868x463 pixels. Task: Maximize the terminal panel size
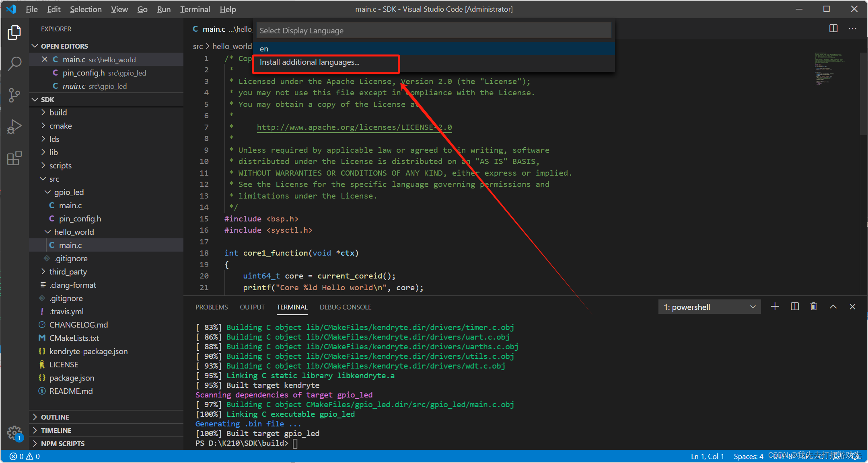click(833, 307)
